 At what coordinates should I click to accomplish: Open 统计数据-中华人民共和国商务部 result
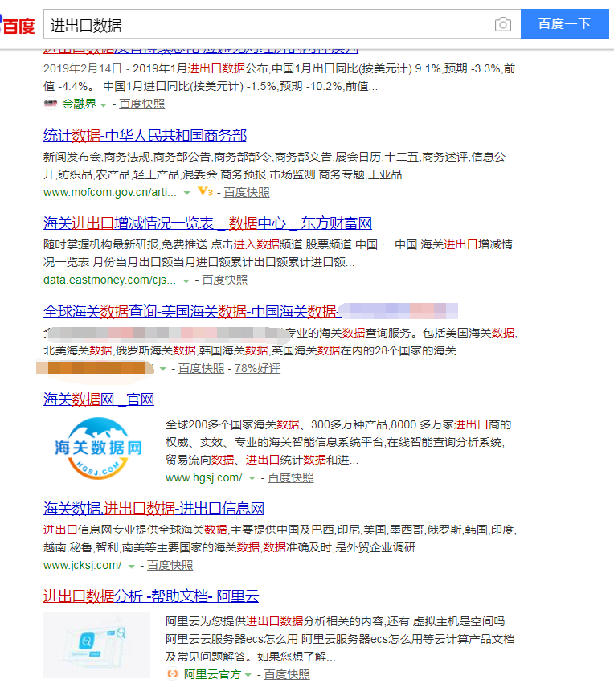(x=145, y=135)
